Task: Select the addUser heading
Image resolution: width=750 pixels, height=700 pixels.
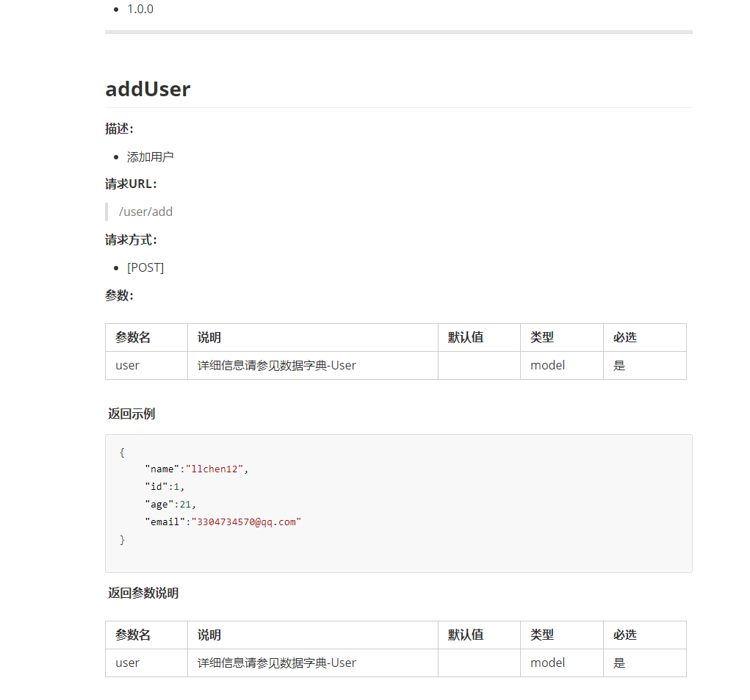Action: 148,89
